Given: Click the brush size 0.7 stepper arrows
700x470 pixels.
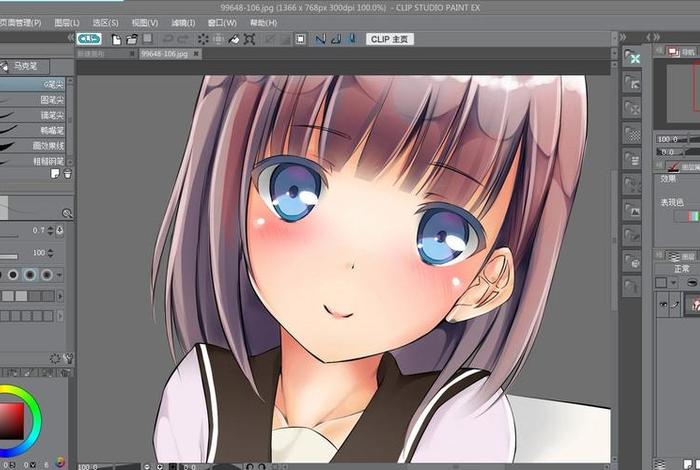Looking at the screenshot, I should coord(50,230).
